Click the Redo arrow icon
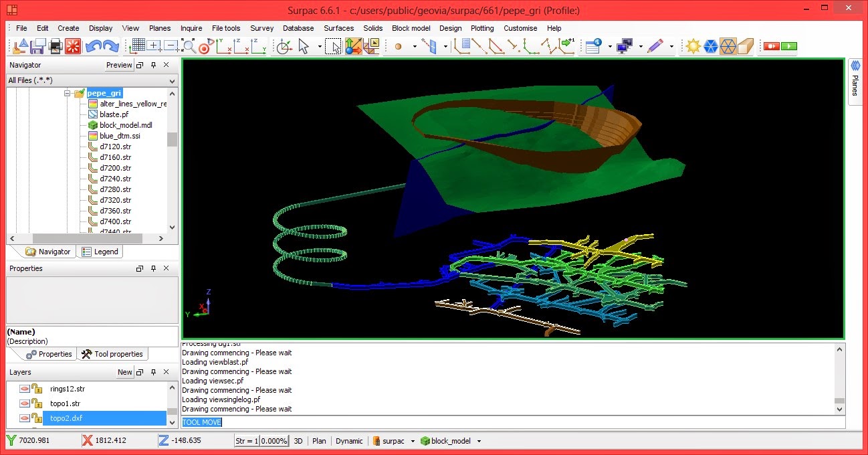The image size is (868, 455). tap(111, 46)
